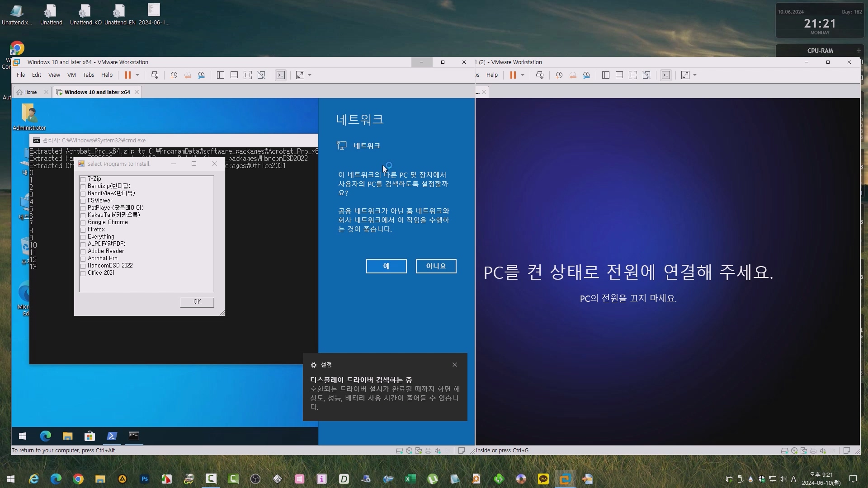This screenshot has width=868, height=488.
Task: Check the Adobe Reader checkbox
Action: tap(83, 252)
